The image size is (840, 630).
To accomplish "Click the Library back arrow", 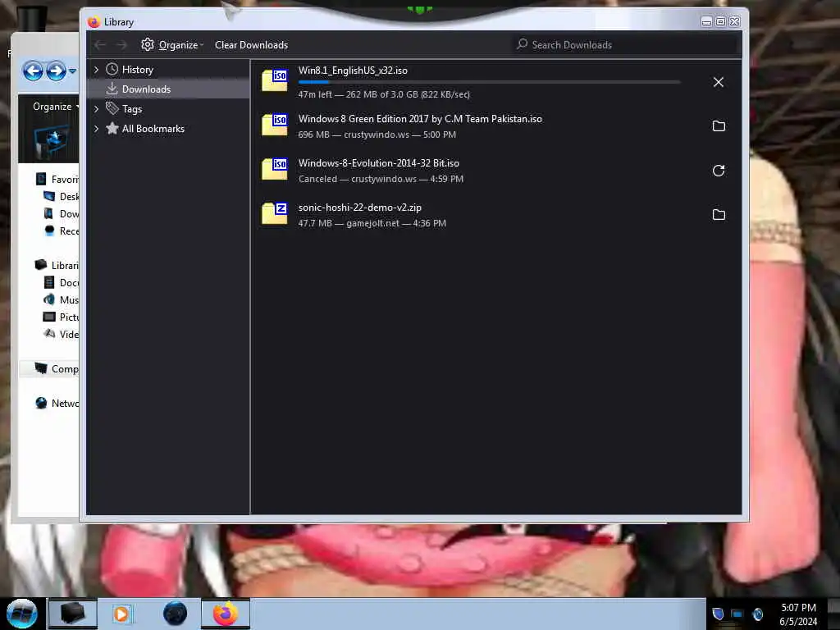I will click(99, 45).
